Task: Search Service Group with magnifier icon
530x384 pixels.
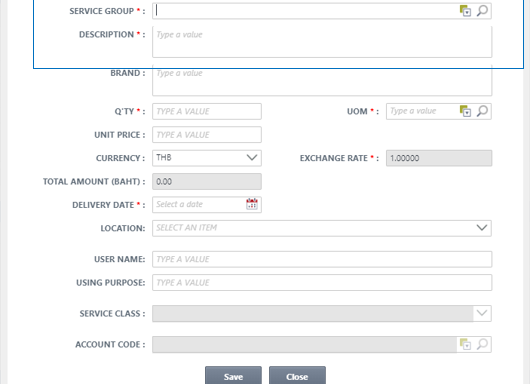Action: pyautogui.click(x=482, y=11)
